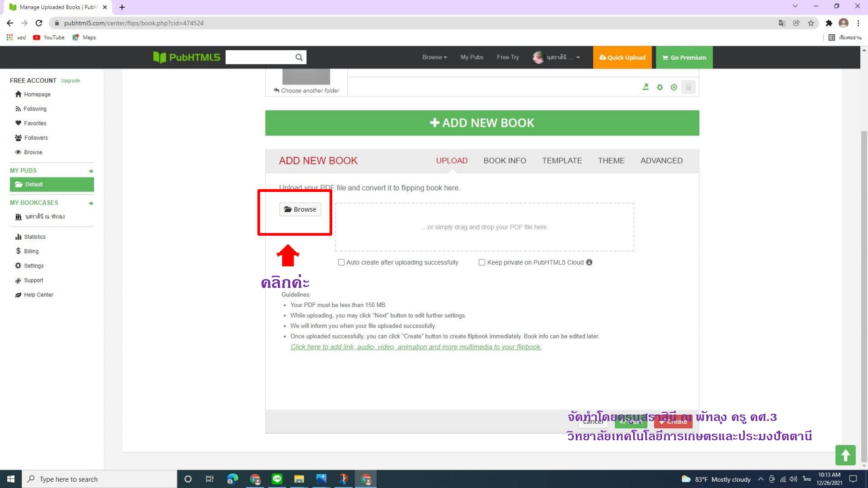This screenshot has height=488, width=868.
Task: Cancel via the circled X icon
Action: tap(674, 87)
